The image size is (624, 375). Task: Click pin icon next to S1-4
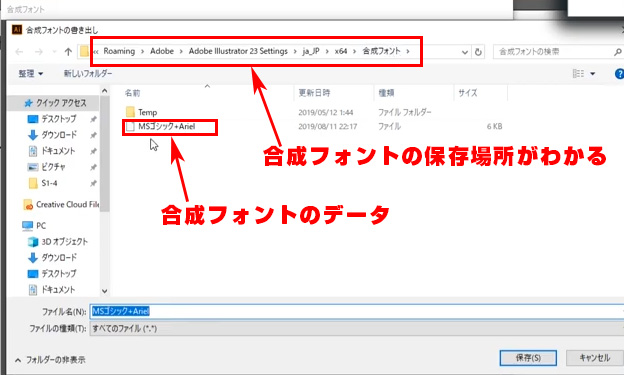93,183
